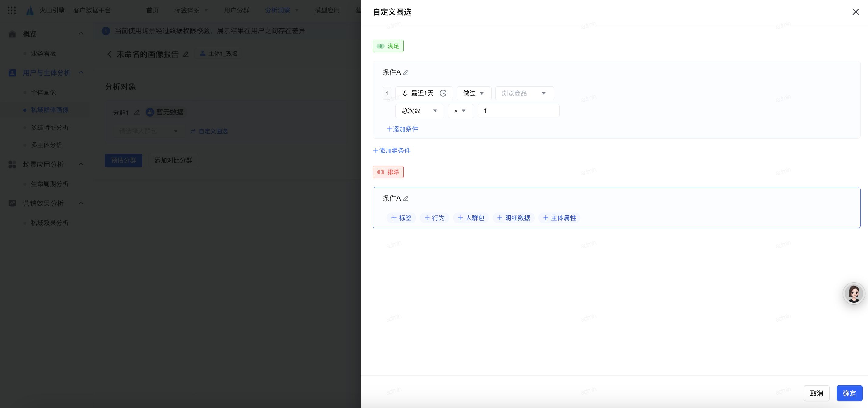Open the ≥ operator dropdown

pos(460,111)
